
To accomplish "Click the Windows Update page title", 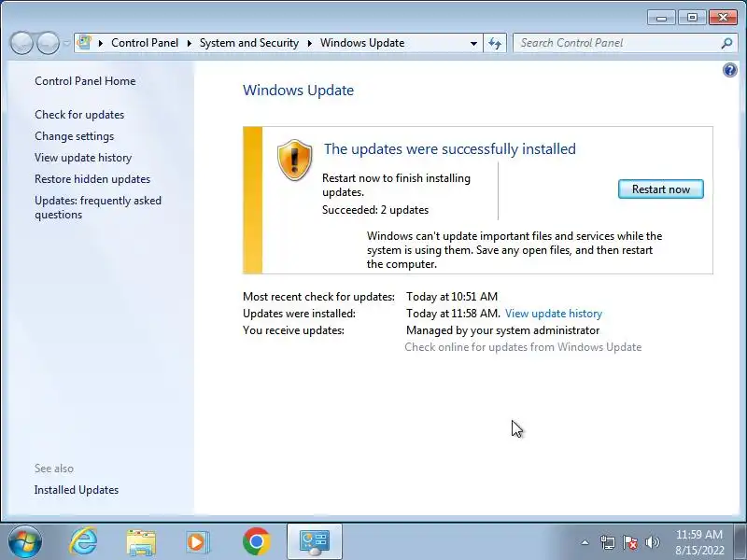I will tap(298, 91).
